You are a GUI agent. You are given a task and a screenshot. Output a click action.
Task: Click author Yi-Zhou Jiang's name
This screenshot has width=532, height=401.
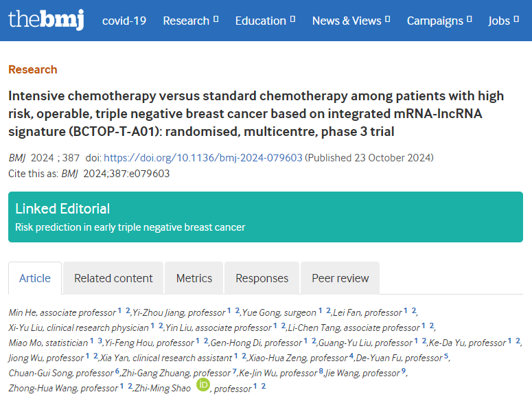(x=157, y=312)
